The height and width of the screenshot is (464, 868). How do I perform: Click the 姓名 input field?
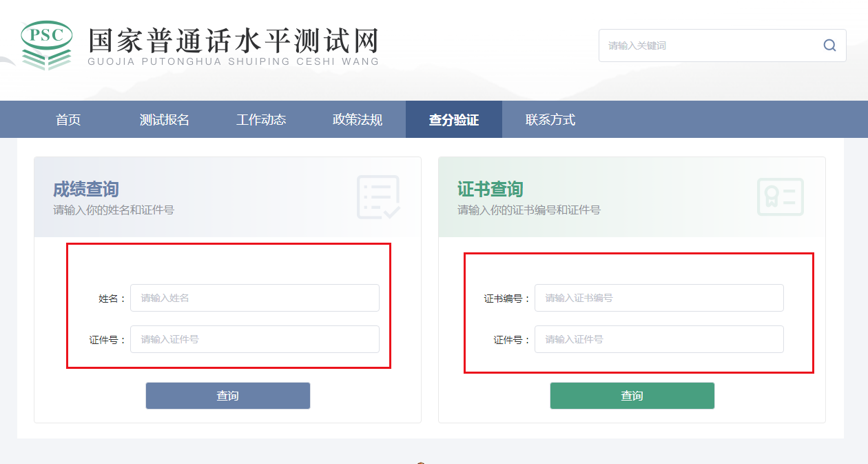[x=255, y=298]
